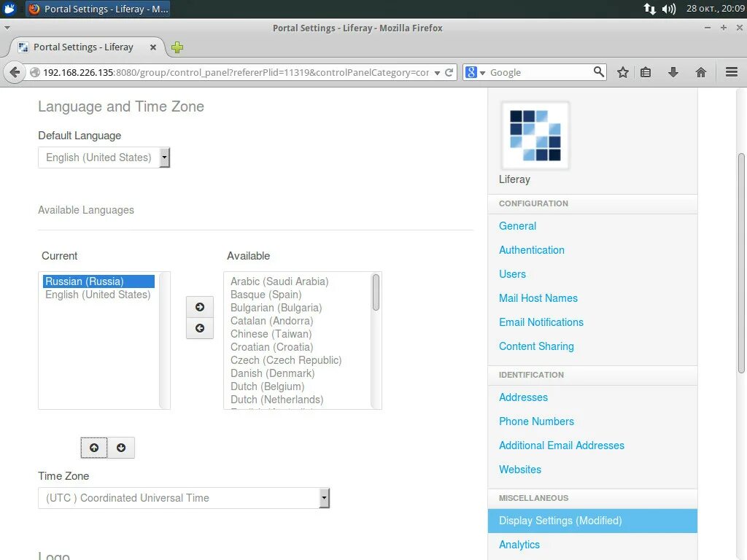The width and height of the screenshot is (747, 560).
Task: Click the Current languages list scrollbar track
Action: [x=164, y=341]
